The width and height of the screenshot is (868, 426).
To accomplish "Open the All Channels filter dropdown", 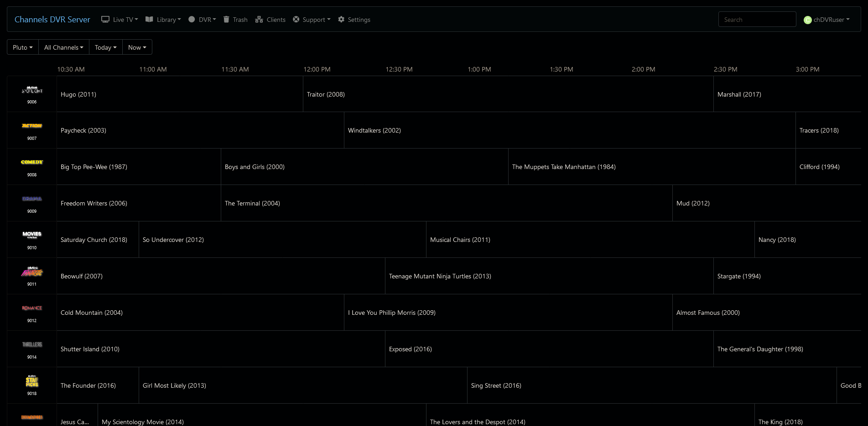I will pyautogui.click(x=63, y=47).
